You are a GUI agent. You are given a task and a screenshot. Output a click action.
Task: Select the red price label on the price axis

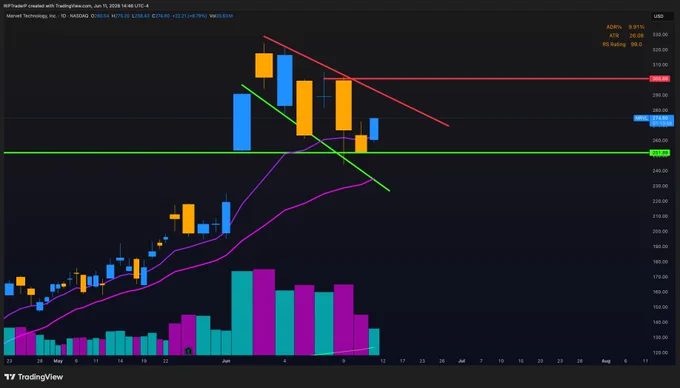point(660,79)
